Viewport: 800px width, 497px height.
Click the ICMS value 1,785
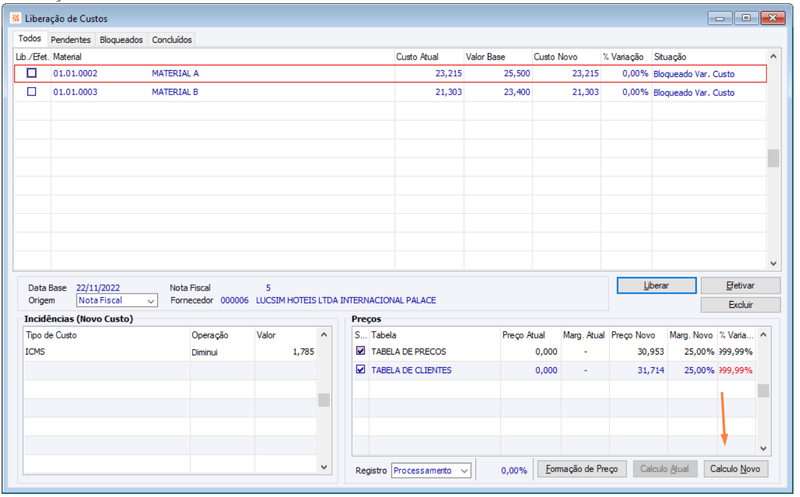pos(303,352)
